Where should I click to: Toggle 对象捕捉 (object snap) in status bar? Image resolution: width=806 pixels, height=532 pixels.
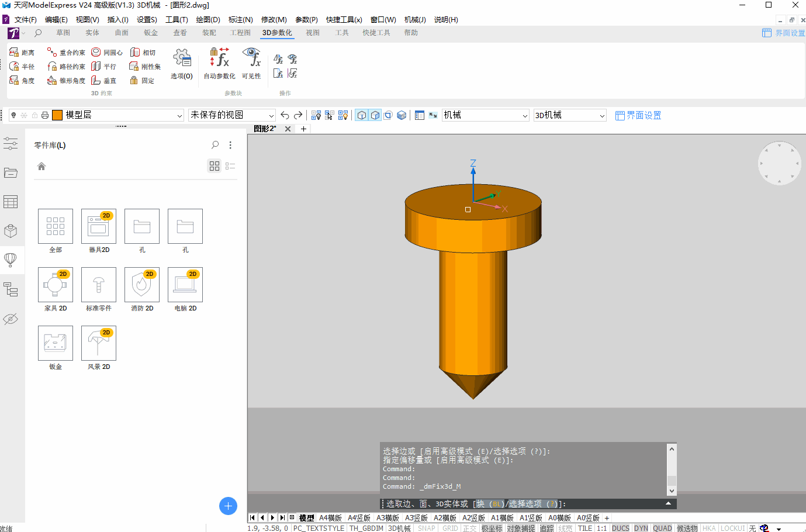521,528
